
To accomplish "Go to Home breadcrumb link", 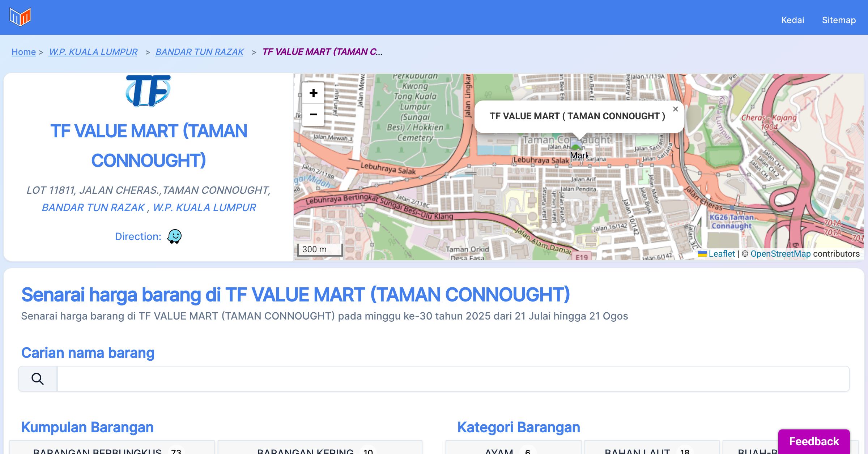I will (x=24, y=52).
